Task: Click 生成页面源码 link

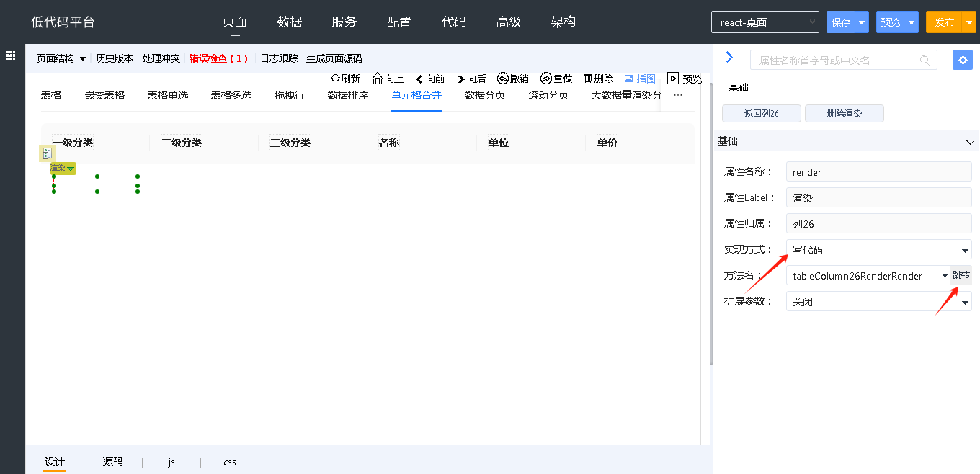Action: click(x=334, y=58)
